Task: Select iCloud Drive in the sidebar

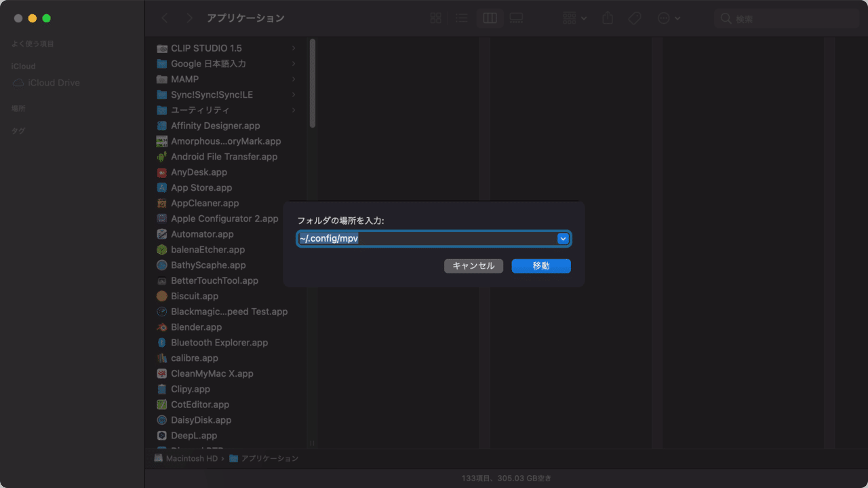Action: point(52,82)
